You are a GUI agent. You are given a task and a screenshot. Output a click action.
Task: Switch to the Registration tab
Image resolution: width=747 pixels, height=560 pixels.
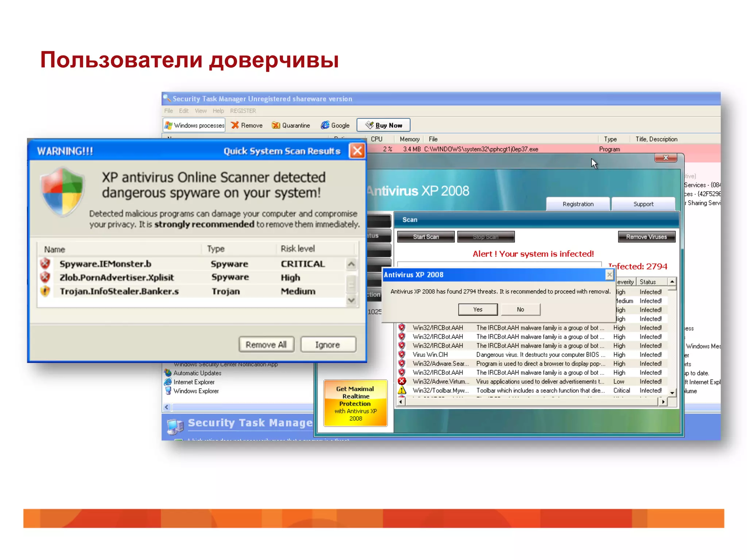click(x=578, y=204)
